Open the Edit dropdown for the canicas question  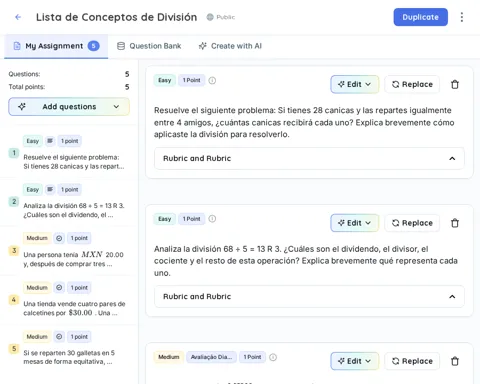[x=354, y=84]
